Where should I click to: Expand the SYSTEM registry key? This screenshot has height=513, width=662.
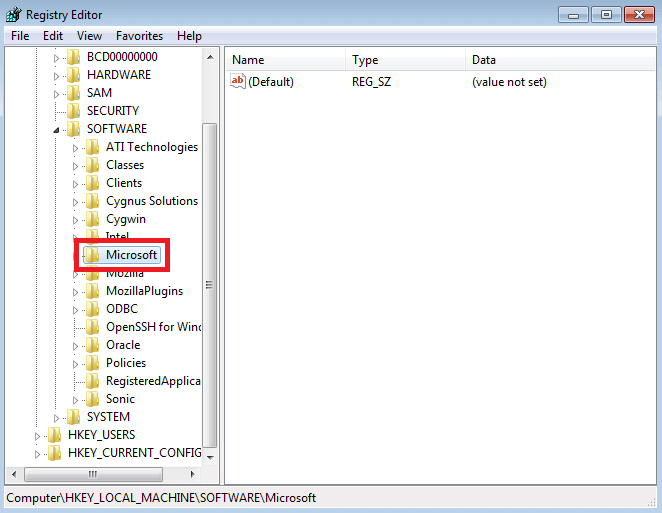[56, 418]
